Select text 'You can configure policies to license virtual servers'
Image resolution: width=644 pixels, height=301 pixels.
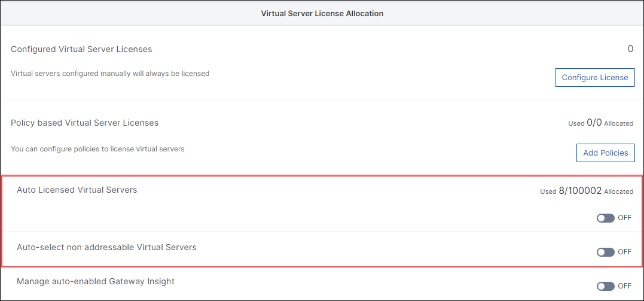tap(97, 149)
